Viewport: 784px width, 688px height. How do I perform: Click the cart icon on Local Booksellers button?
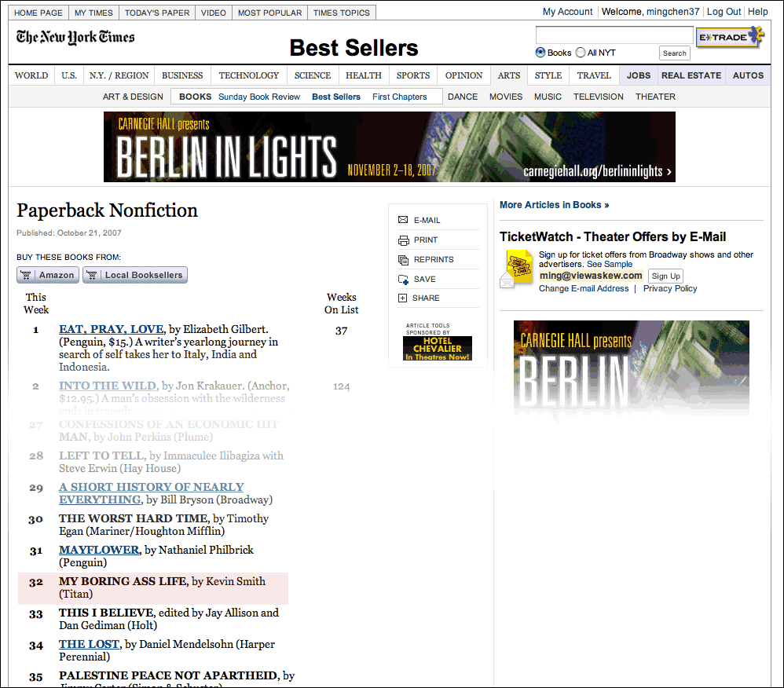pyautogui.click(x=91, y=275)
